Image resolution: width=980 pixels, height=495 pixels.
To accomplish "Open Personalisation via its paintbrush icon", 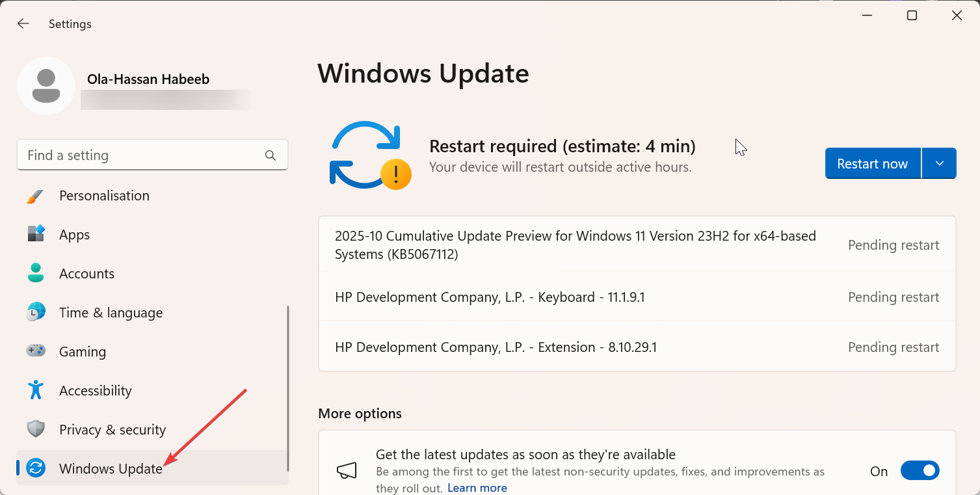I will coord(36,196).
